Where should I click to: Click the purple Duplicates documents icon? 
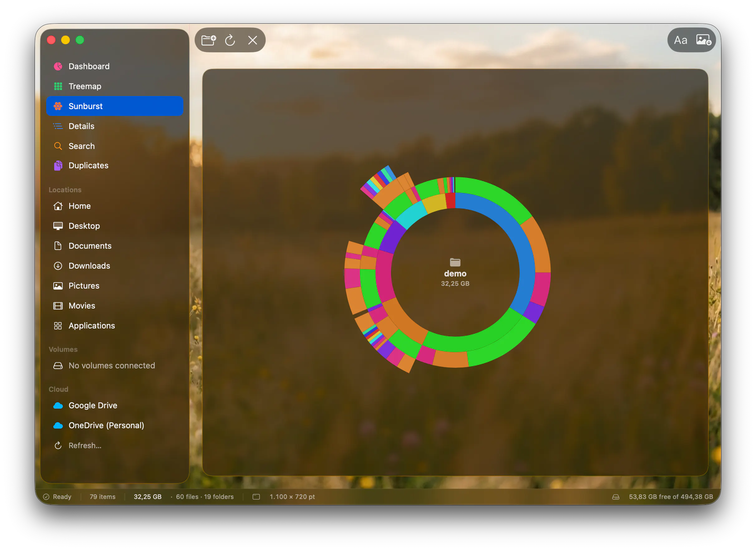pyautogui.click(x=58, y=165)
